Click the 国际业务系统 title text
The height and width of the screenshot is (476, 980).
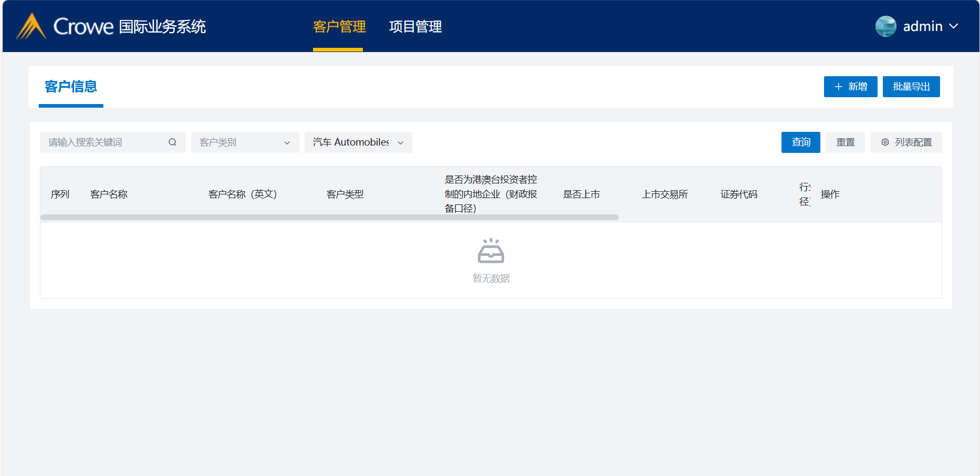click(162, 26)
